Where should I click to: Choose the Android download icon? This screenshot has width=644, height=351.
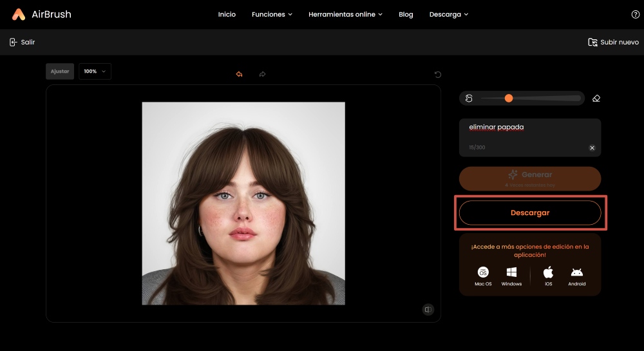tap(576, 272)
